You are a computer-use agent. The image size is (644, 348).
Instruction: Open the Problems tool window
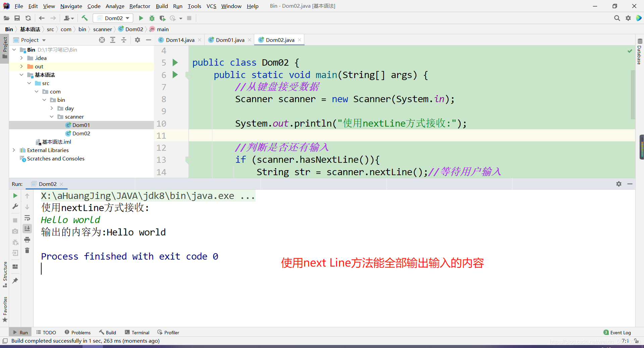click(x=77, y=332)
